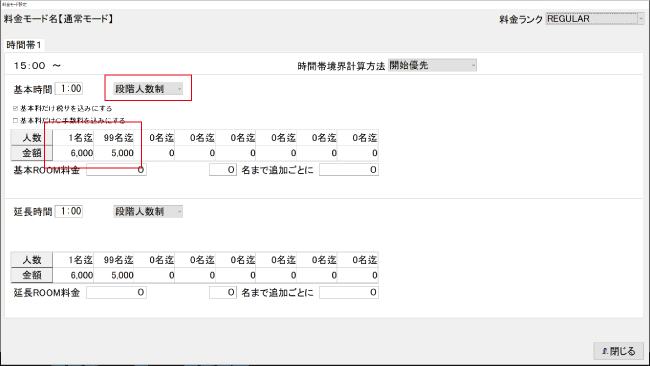Click the extension 名まで追加ごとに amount field

point(349,292)
